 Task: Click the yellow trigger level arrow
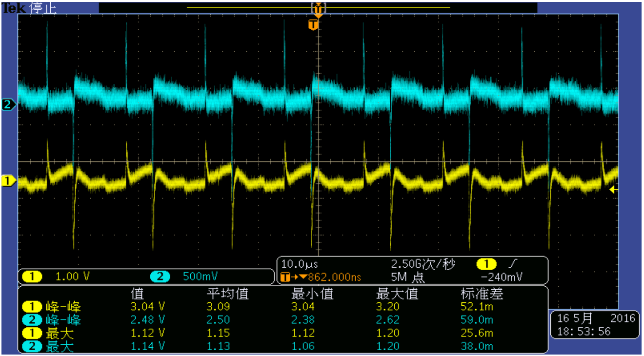click(614, 190)
